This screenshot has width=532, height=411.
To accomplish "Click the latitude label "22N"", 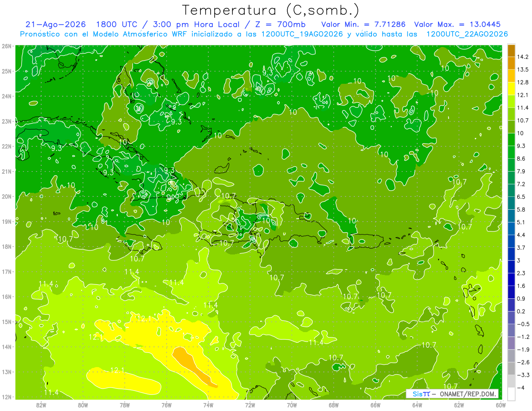I will pos(7,146).
